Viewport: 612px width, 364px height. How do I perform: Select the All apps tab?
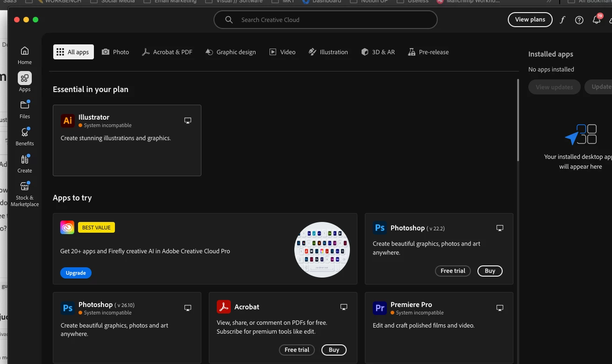click(73, 52)
